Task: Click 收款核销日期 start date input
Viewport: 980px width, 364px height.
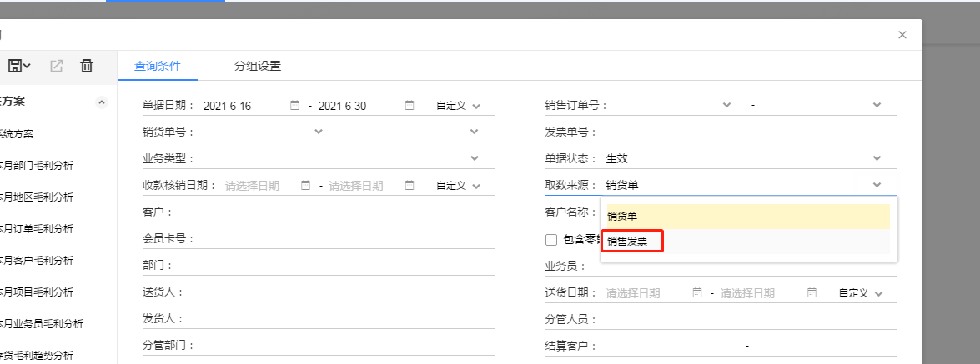Action: click(261, 186)
